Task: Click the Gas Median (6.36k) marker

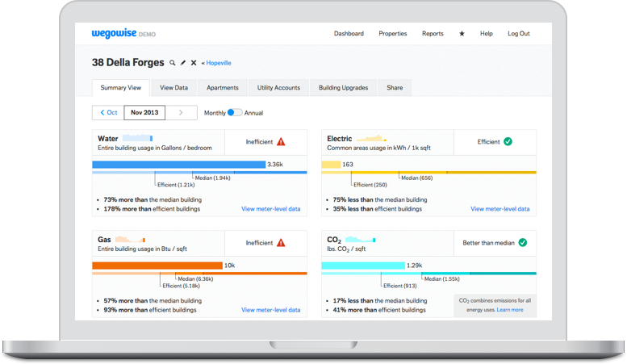Action: tap(195, 278)
